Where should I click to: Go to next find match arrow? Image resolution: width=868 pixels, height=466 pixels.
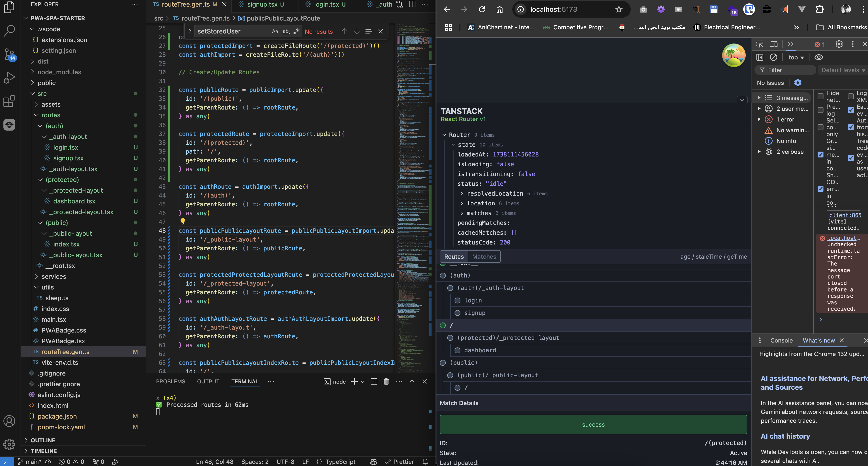pyautogui.click(x=356, y=31)
